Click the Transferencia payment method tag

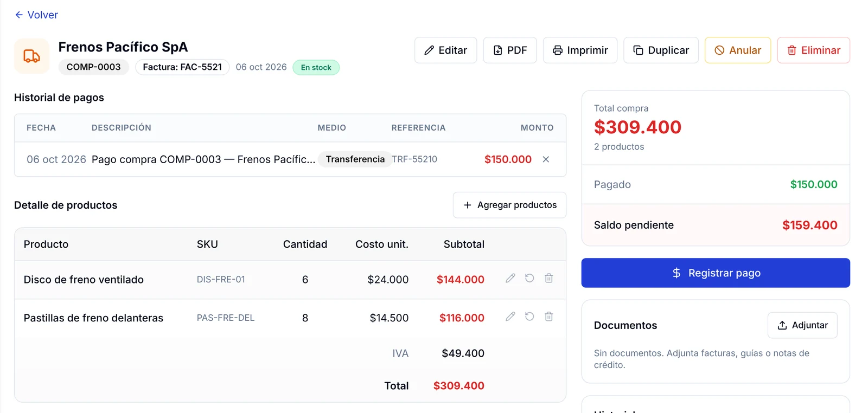click(x=355, y=159)
